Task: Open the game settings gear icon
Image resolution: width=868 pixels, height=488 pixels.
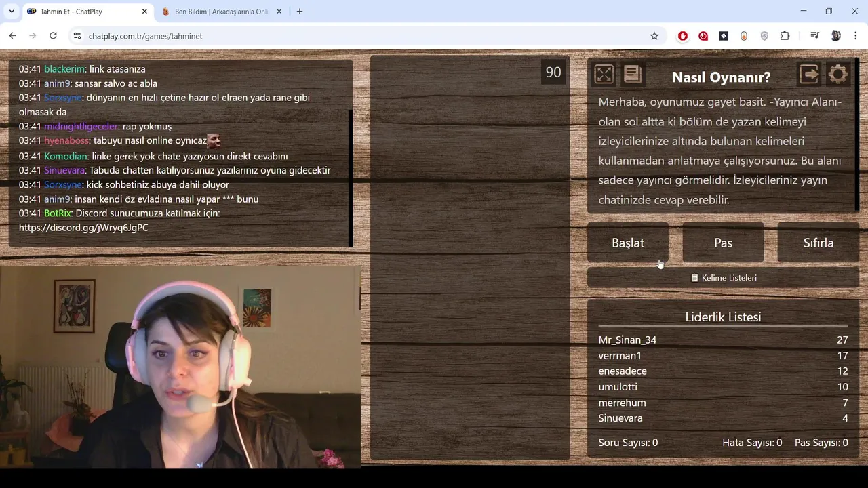Action: [x=838, y=74]
